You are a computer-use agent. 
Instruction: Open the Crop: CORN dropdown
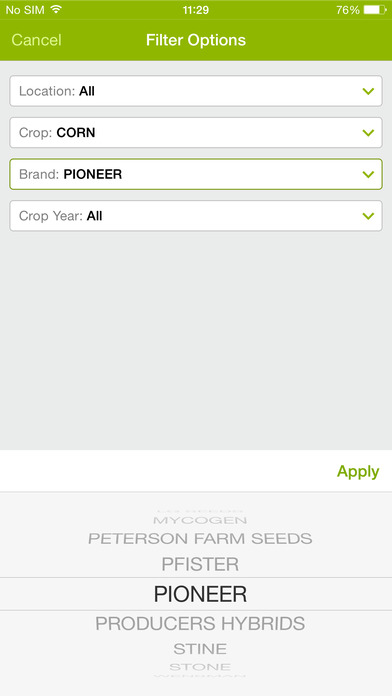pos(196,133)
